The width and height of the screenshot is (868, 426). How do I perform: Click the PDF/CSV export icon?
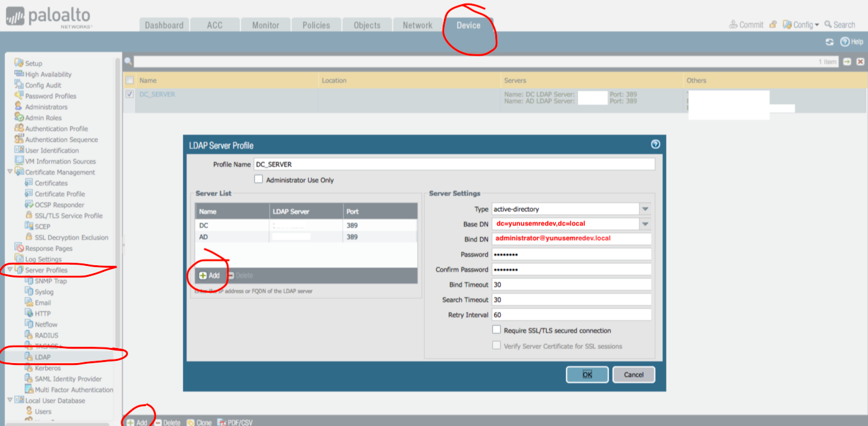tap(221, 422)
